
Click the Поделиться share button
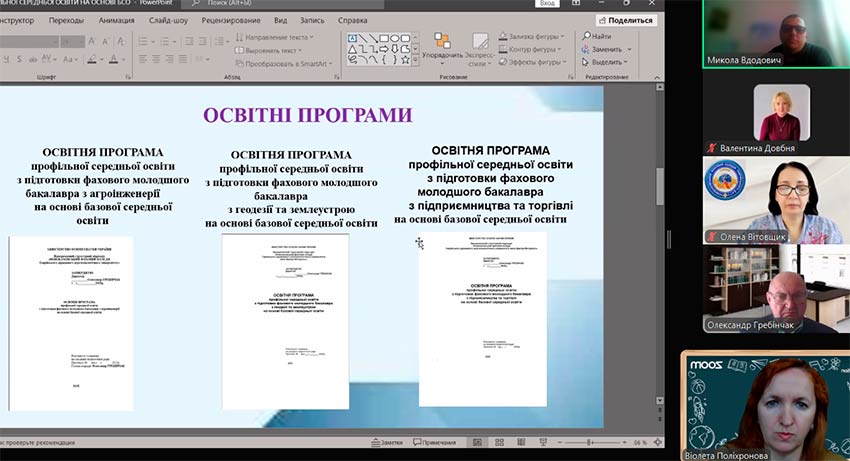627,20
